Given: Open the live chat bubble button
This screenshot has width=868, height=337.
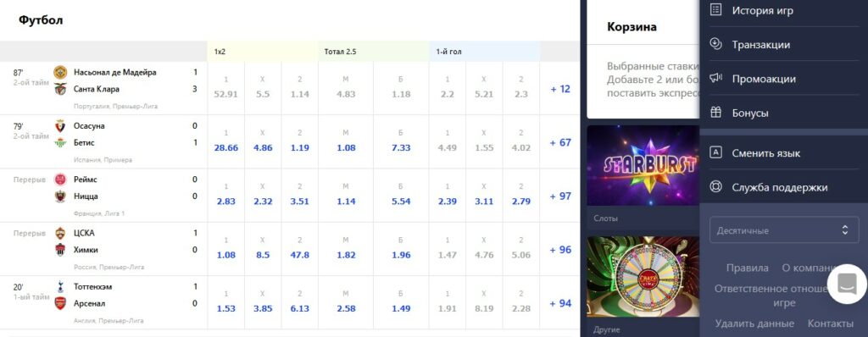Looking at the screenshot, I should click(847, 284).
